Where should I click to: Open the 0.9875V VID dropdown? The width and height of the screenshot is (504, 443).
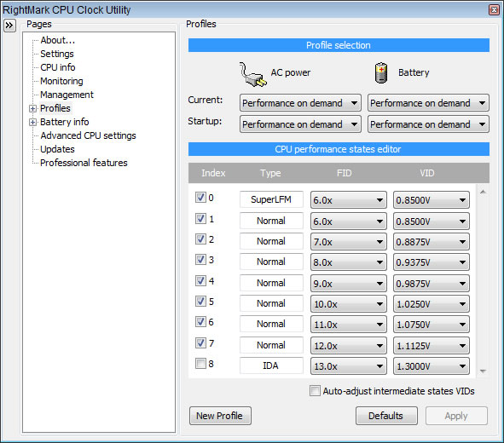click(x=431, y=284)
